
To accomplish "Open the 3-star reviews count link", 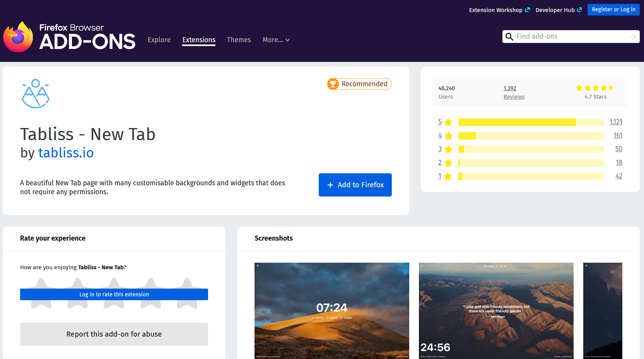I will coord(618,149).
